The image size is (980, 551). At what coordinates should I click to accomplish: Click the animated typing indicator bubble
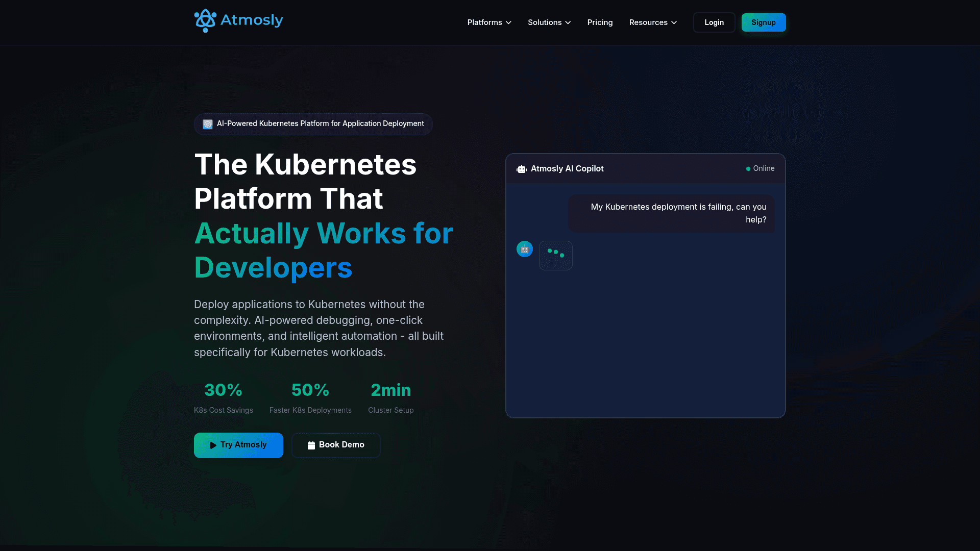555,256
